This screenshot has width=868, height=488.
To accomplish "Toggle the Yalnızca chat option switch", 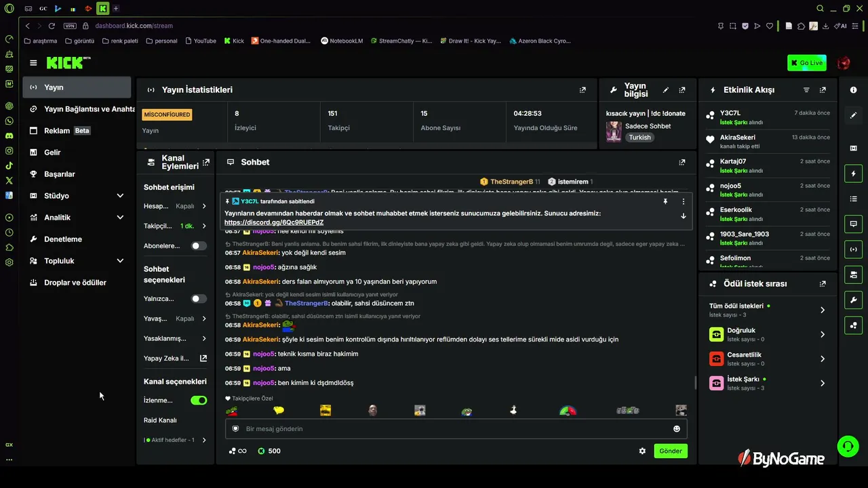I will [199, 299].
